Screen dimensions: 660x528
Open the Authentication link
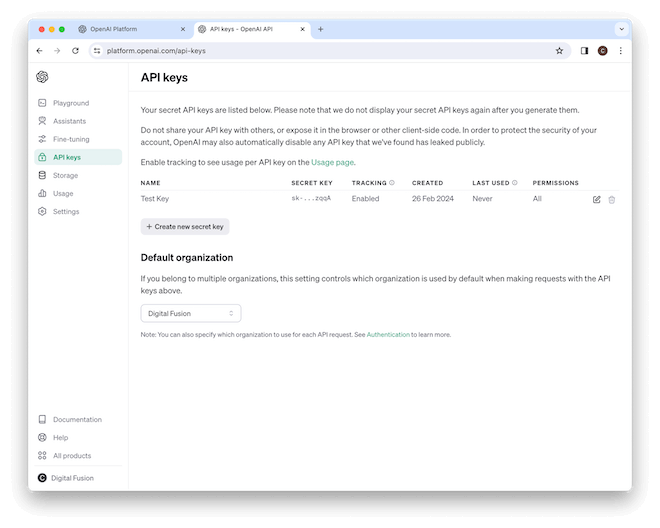pos(388,335)
